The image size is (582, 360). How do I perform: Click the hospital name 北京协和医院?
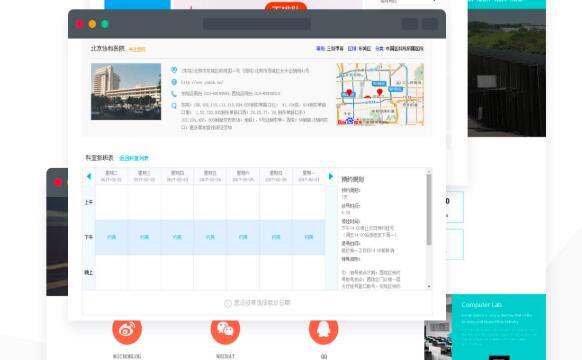[108, 49]
